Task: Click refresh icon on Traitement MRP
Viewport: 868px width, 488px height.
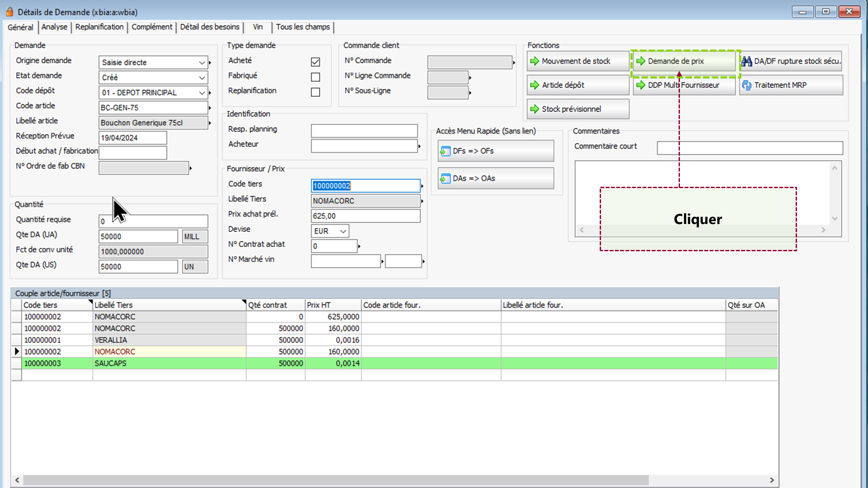Action: click(x=747, y=85)
